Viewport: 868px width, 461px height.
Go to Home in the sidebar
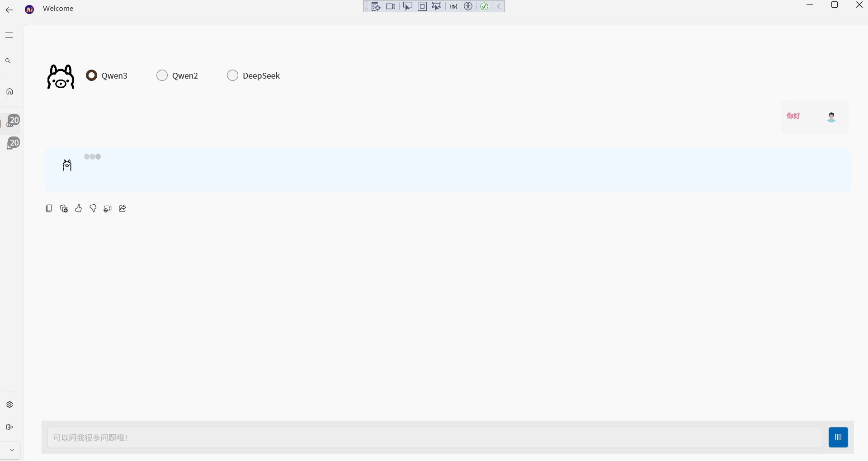coord(9,91)
